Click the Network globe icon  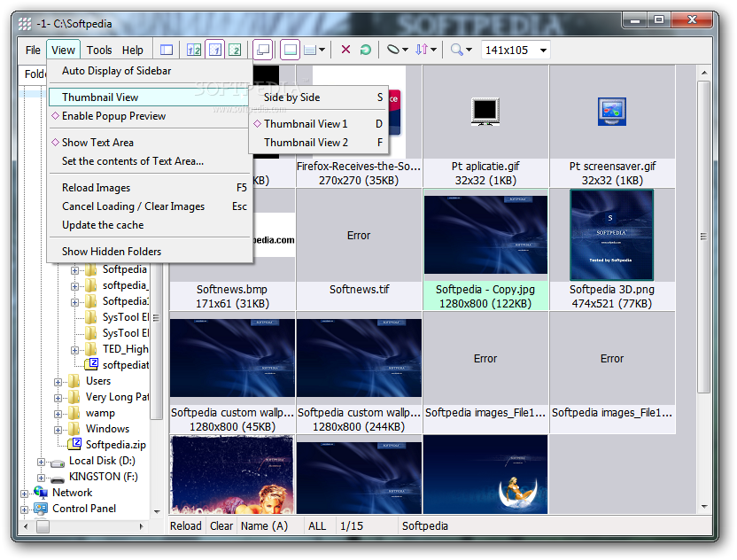point(41,493)
